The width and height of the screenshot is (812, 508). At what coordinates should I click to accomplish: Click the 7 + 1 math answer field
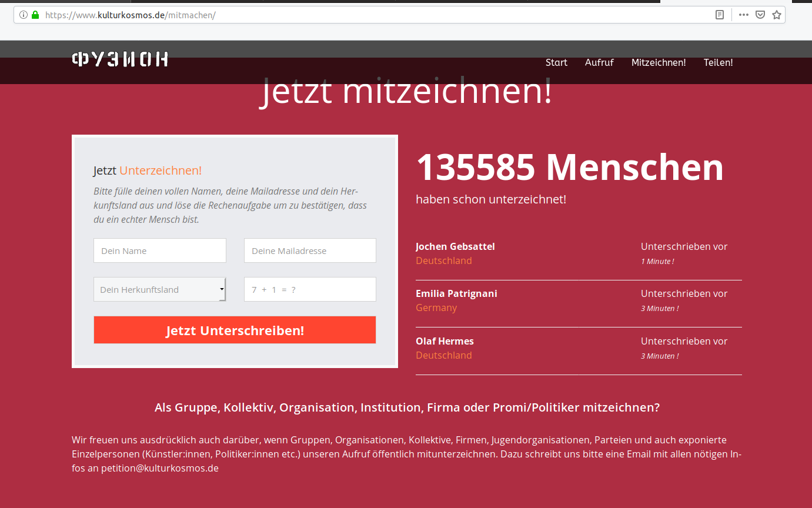310,289
